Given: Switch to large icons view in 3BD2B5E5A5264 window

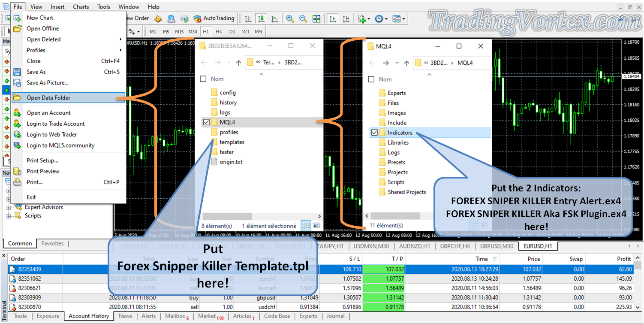Looking at the screenshot, I should point(316,225).
